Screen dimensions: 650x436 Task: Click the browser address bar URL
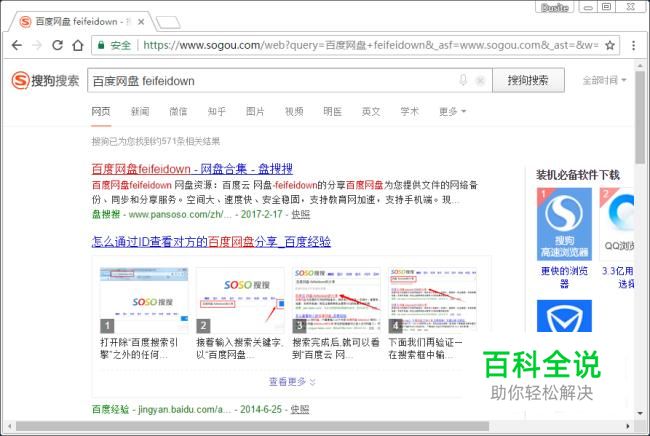[x=370, y=45]
